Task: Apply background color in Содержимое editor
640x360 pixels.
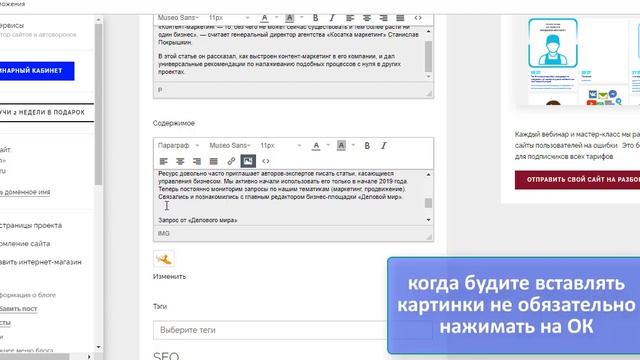Action: click(x=341, y=146)
